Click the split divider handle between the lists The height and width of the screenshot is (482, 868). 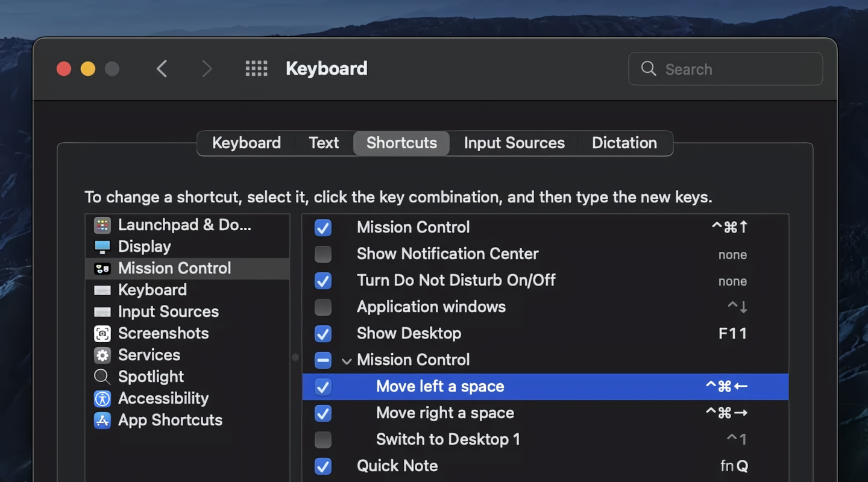(295, 357)
